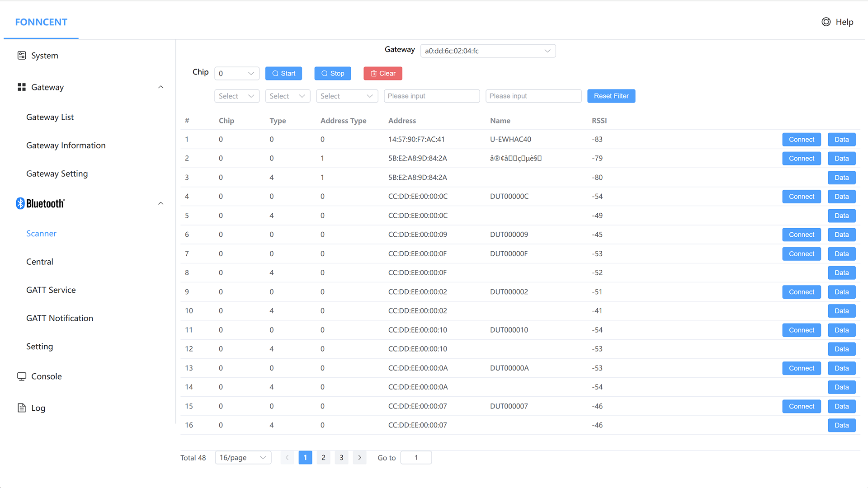Open the Address Type filter select
868x488 pixels.
coord(347,96)
